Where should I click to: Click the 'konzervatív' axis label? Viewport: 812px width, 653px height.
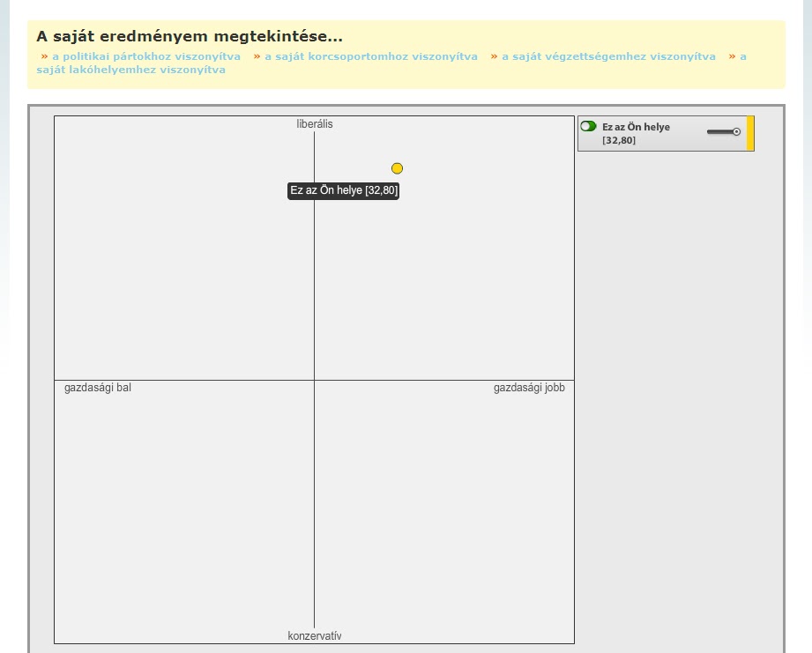[x=315, y=636]
